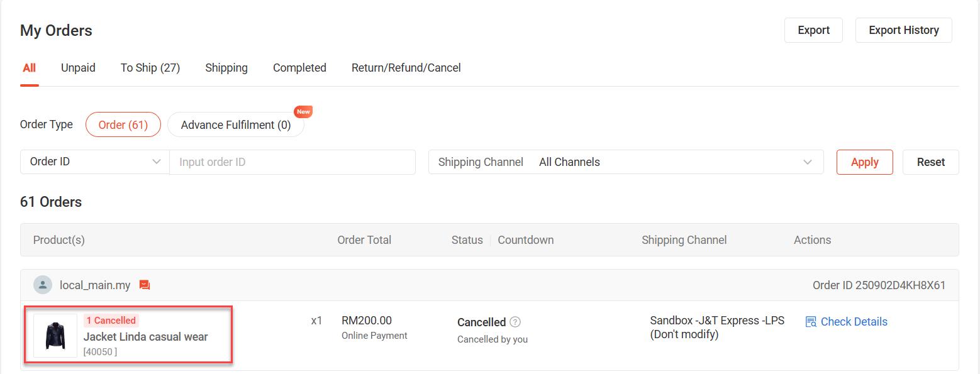Select the Order (61) order type
This screenshot has width=980, height=374.
click(123, 124)
